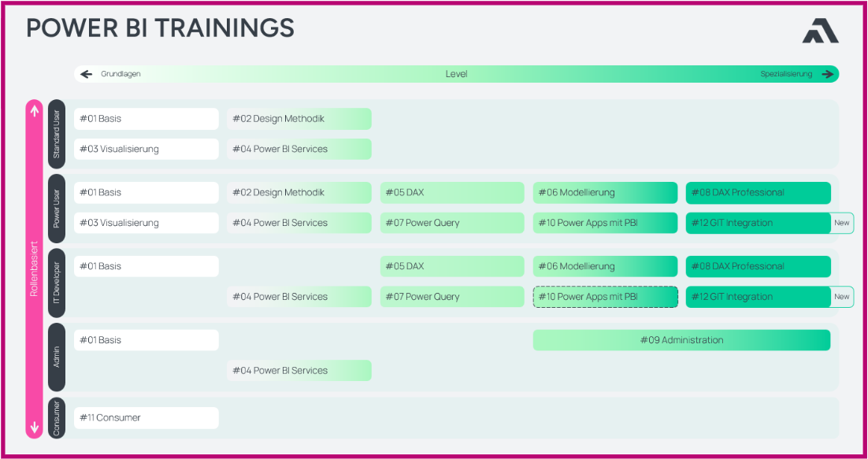The image size is (868, 459).
Task: Open #08 DAX Professional in Power User row
Action: 758,192
